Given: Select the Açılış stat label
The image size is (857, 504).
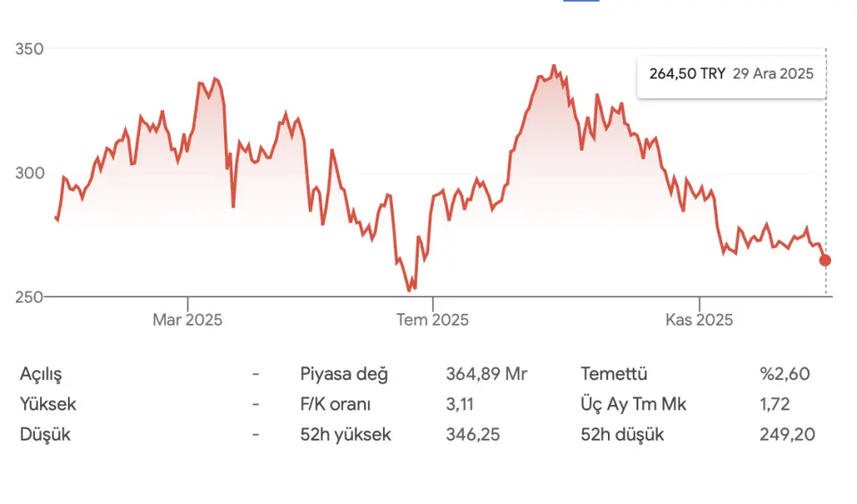Looking at the screenshot, I should click(x=41, y=374).
